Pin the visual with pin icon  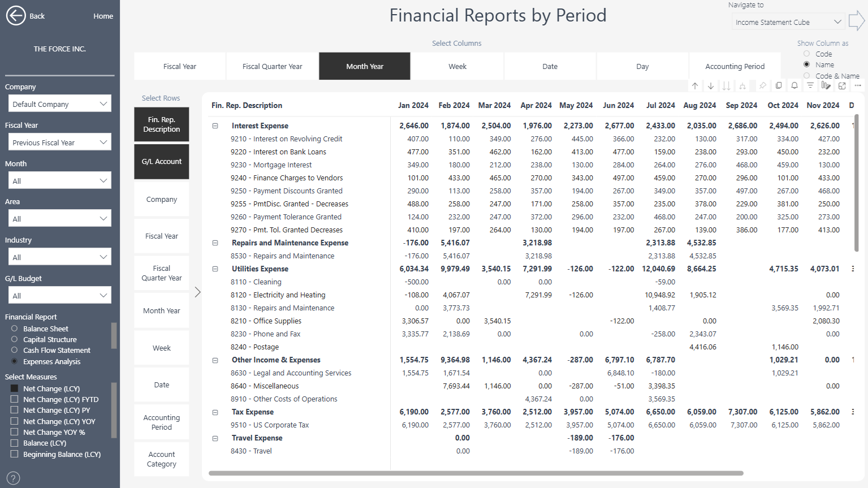(x=763, y=86)
